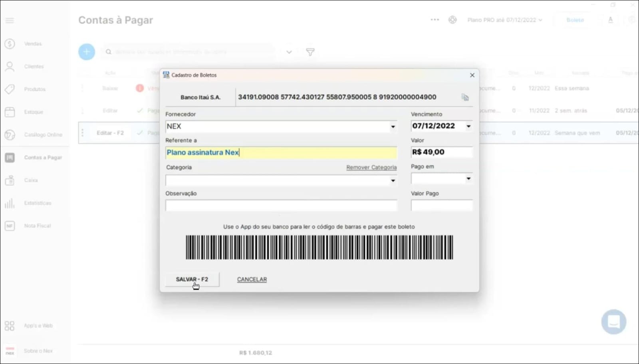Screen dimensions: 639x364
Task: Click the row options dots beside Editar - F2
Action: click(x=83, y=133)
